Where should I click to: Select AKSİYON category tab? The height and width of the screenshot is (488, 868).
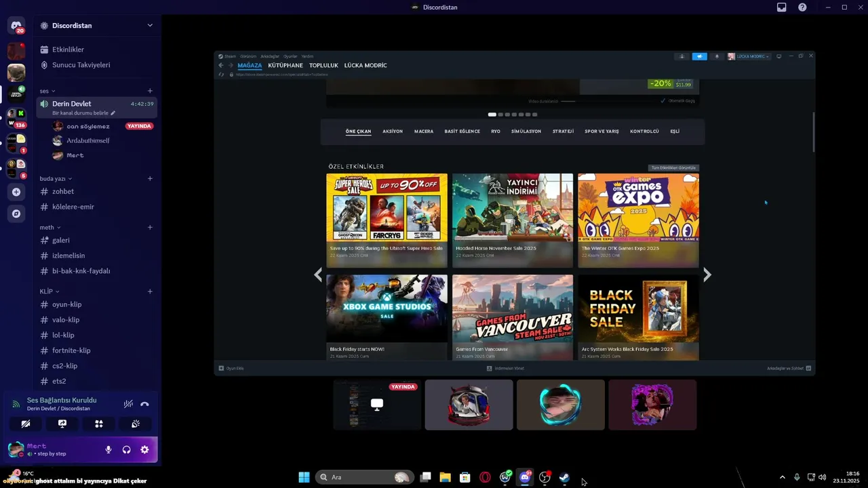pyautogui.click(x=393, y=131)
